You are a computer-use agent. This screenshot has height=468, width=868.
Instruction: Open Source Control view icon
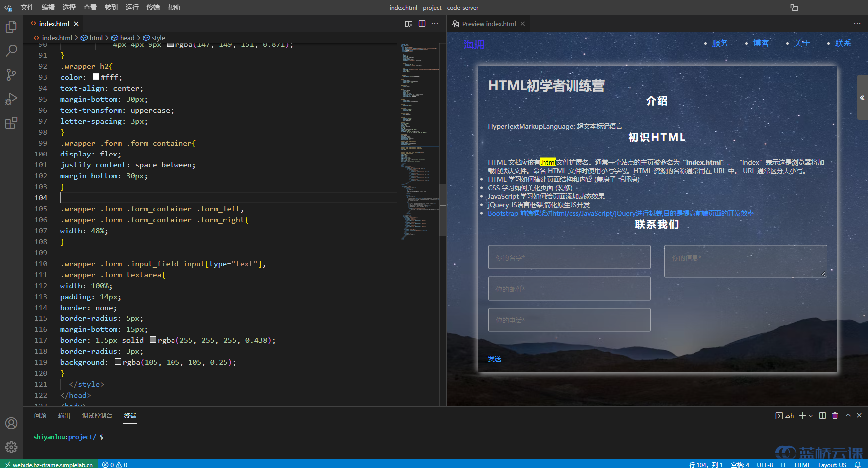click(11, 75)
